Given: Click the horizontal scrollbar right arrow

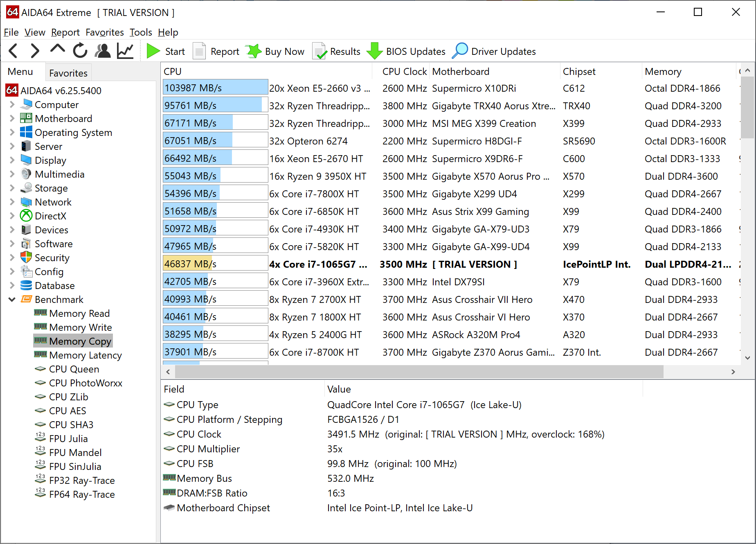Looking at the screenshot, I should pos(733,372).
